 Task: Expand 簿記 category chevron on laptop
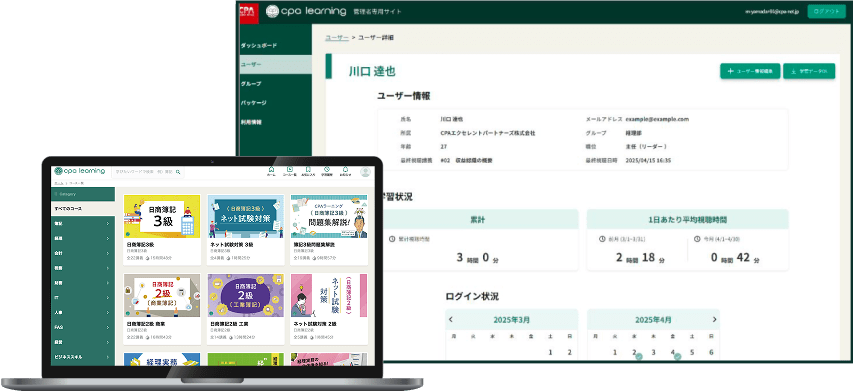pyautogui.click(x=108, y=224)
